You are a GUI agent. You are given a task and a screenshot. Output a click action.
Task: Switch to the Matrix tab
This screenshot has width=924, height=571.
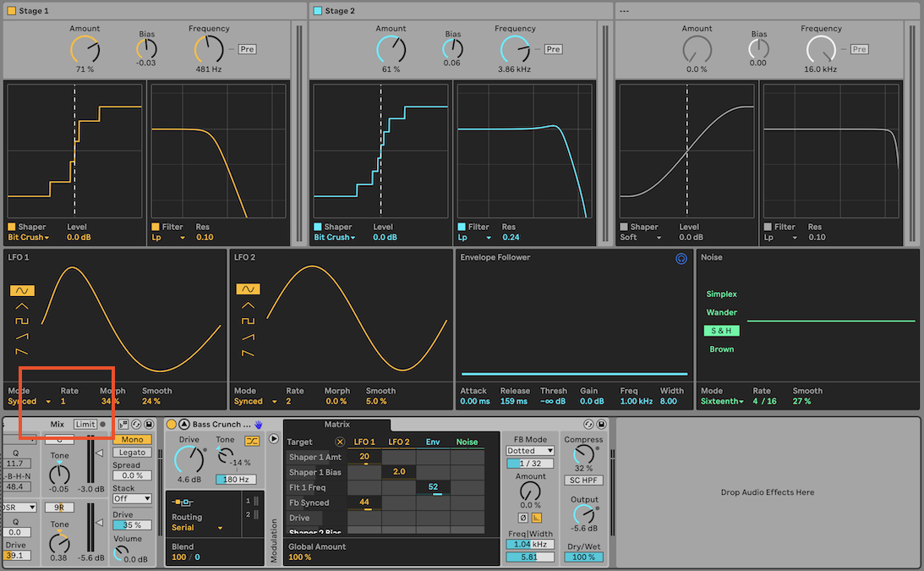pyautogui.click(x=336, y=424)
